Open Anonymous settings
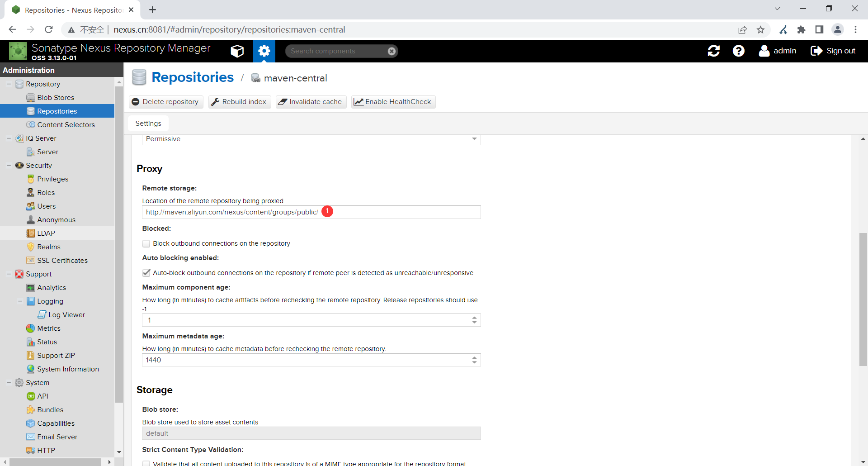This screenshot has width=868, height=466. coord(56,220)
